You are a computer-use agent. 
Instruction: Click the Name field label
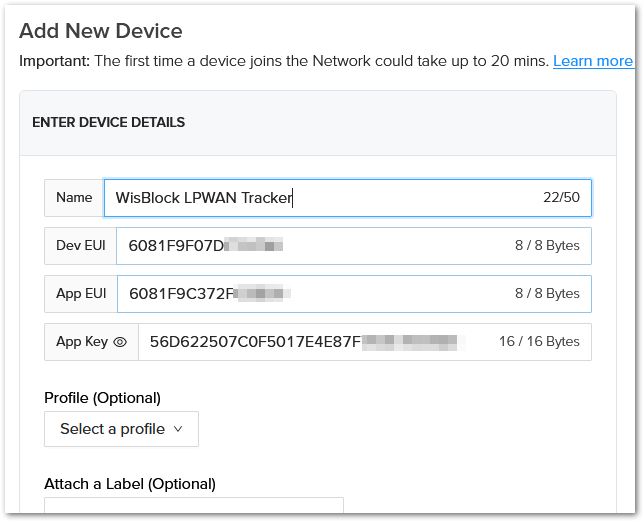74,198
